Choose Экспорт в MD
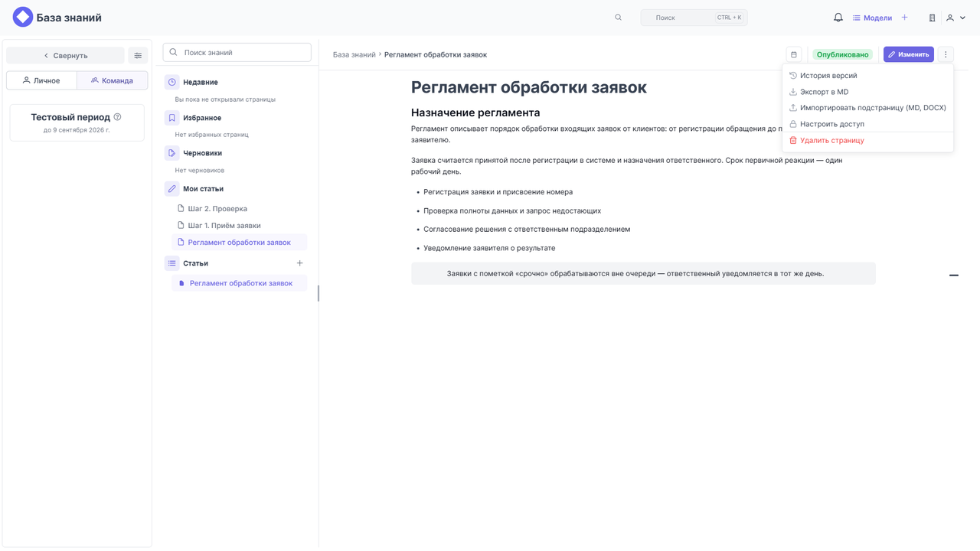980x551 pixels. click(x=867, y=92)
